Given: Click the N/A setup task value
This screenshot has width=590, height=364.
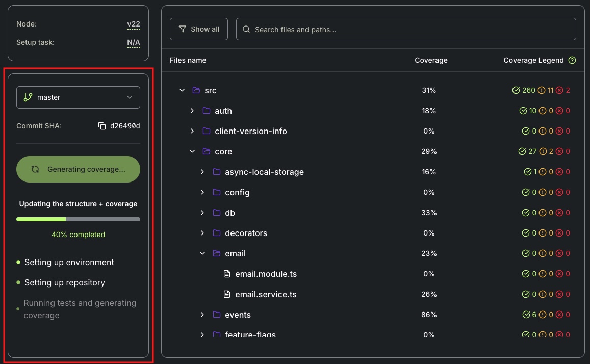Looking at the screenshot, I should click(x=134, y=42).
